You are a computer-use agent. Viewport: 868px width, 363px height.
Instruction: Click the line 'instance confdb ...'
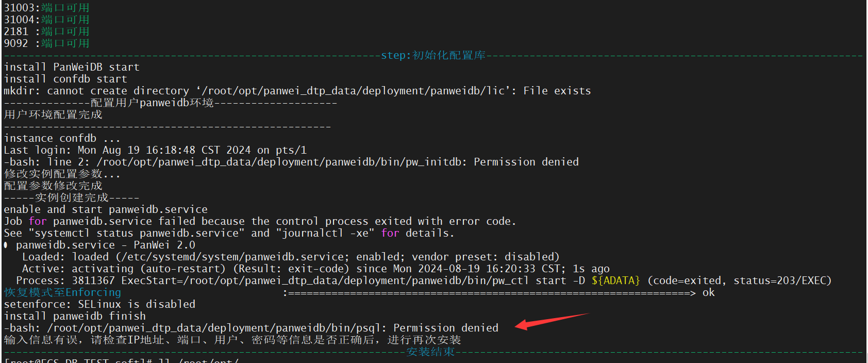(x=62, y=138)
